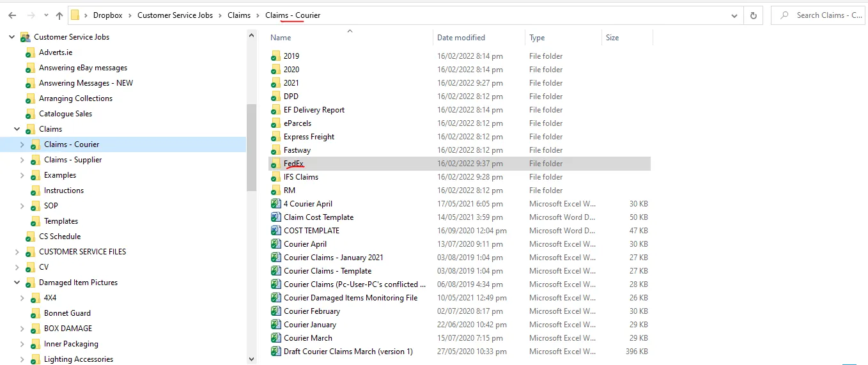Expand the Claims - Supplier tree node
Image resolution: width=868 pixels, height=365 pixels.
click(x=22, y=160)
